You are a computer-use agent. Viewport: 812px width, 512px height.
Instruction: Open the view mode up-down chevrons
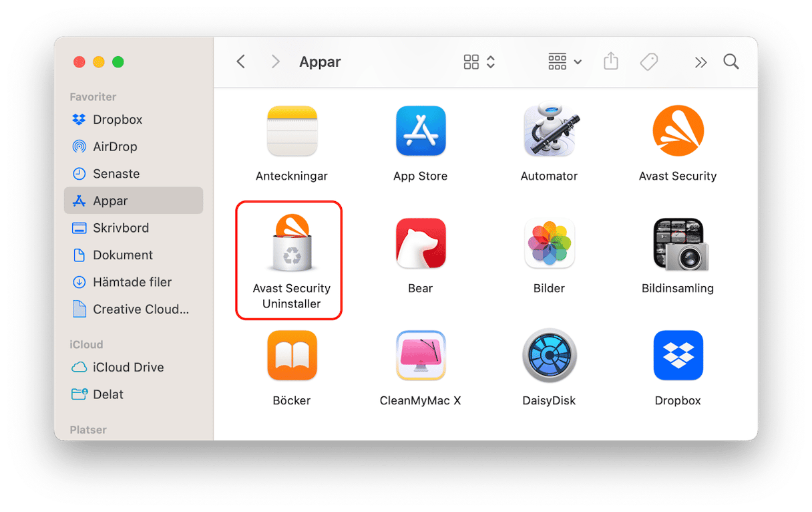491,62
